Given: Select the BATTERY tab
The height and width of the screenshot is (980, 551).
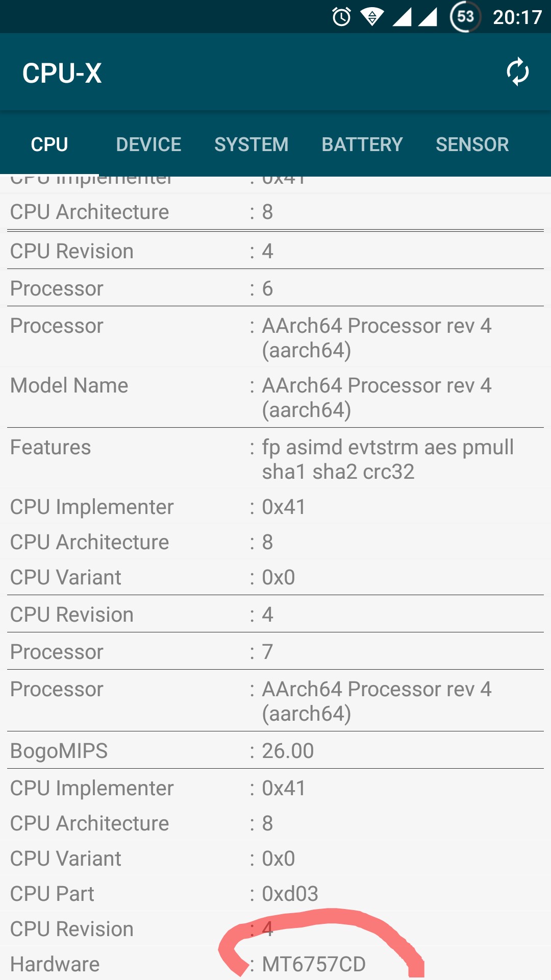Looking at the screenshot, I should coord(362,144).
